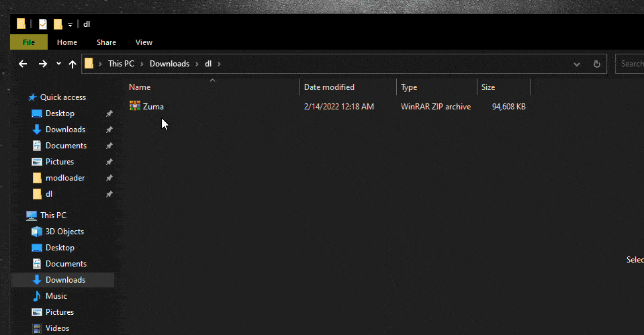644x335 pixels.
Task: Click the Properties icon in the title bar
Action: pyautogui.click(x=43, y=24)
